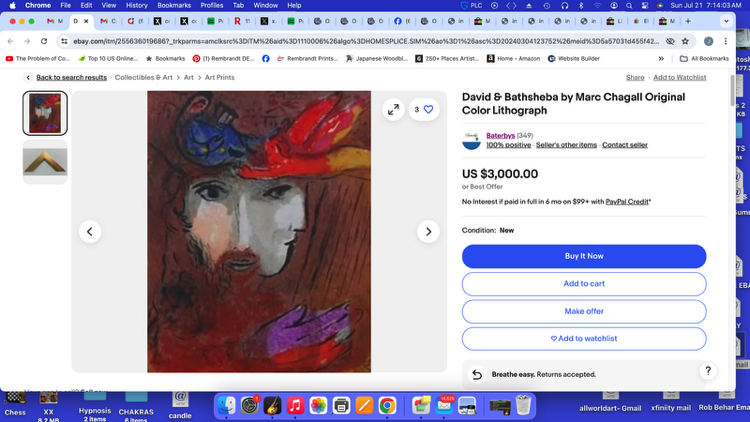Open Finder from the Dock
This screenshot has width=750, height=422.
(x=226, y=406)
